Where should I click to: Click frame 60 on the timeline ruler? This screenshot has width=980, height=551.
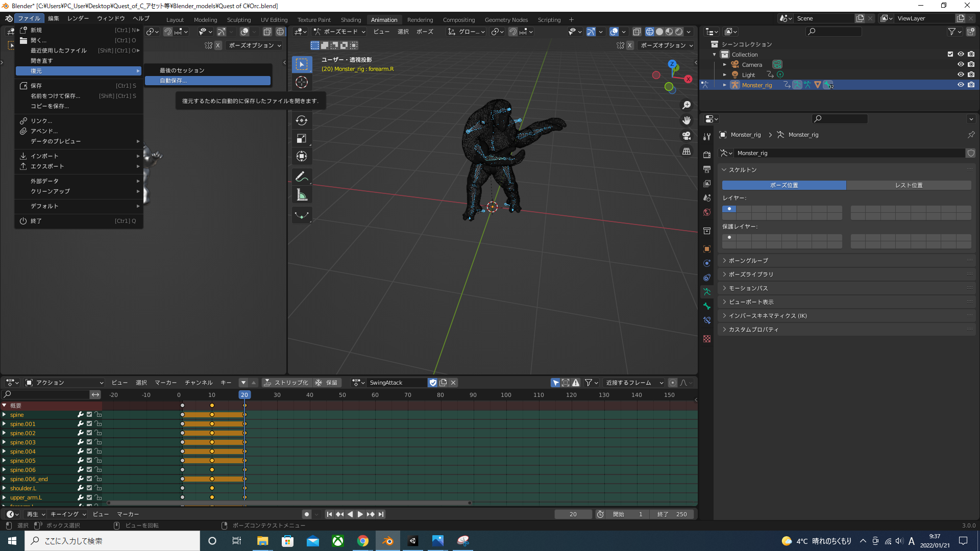click(375, 395)
